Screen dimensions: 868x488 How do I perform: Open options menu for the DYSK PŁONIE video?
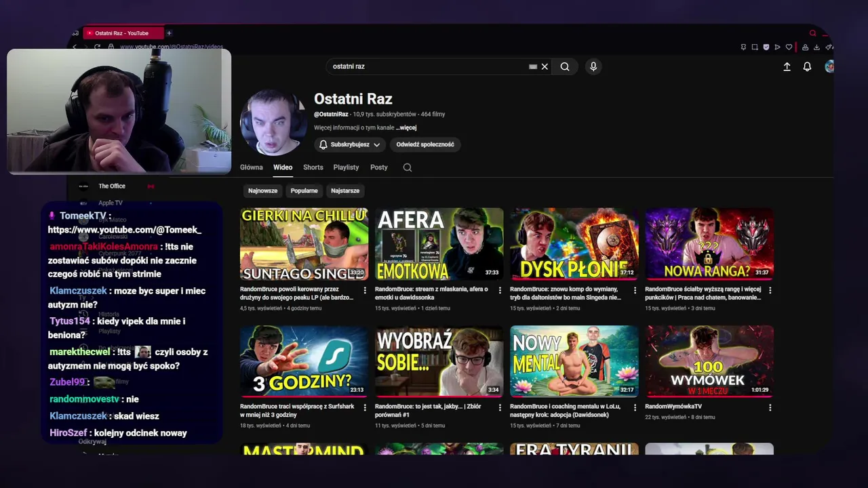635,290
